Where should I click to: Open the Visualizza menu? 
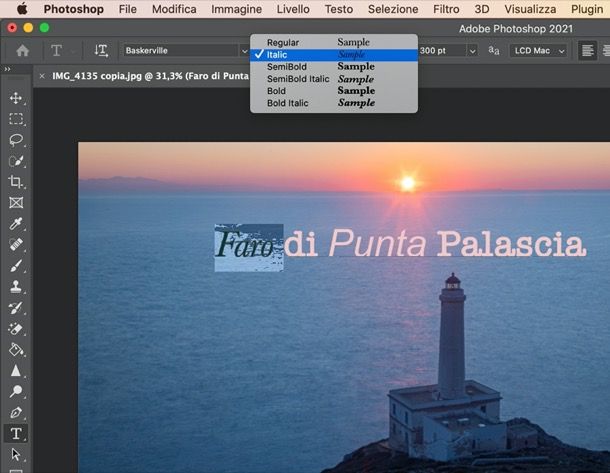tap(530, 9)
